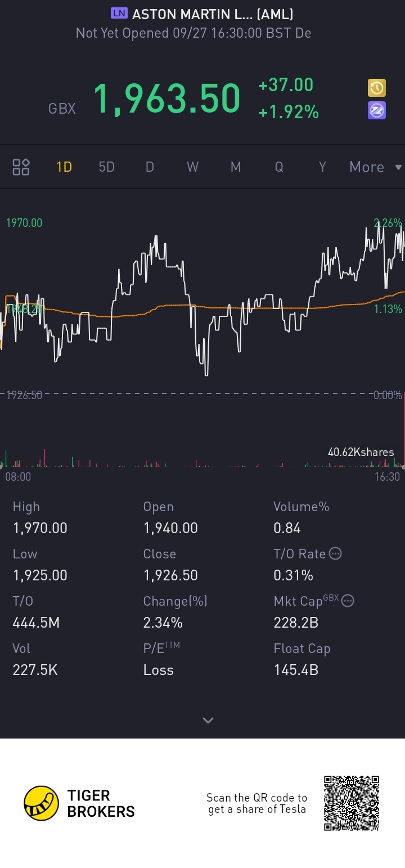Open the More timeframe dropdown

375,167
